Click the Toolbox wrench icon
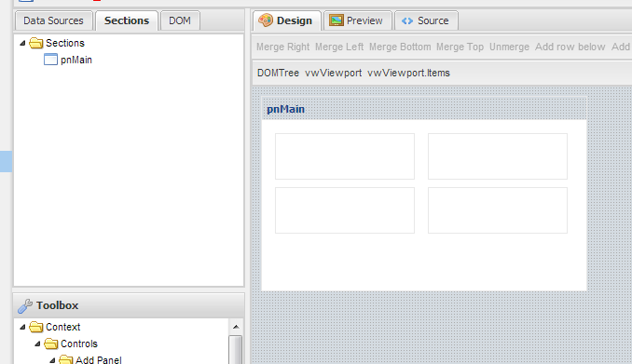Image resolution: width=632 pixels, height=364 pixels. point(25,305)
